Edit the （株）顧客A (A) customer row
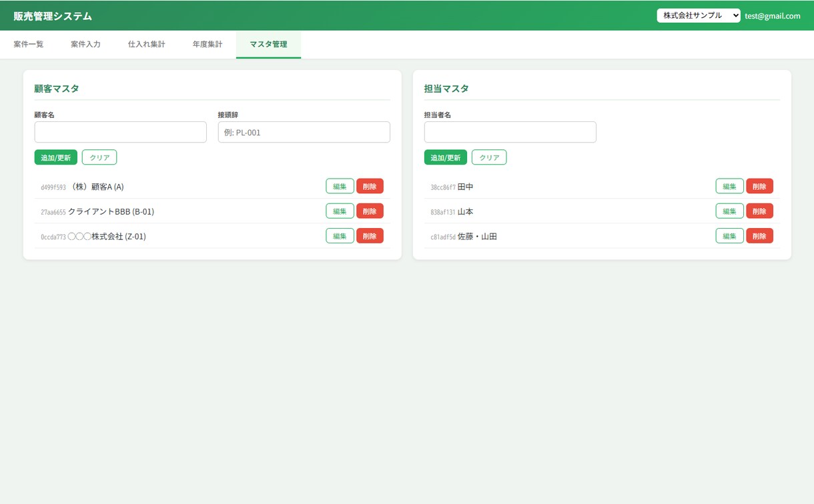The width and height of the screenshot is (814, 504). coord(340,186)
